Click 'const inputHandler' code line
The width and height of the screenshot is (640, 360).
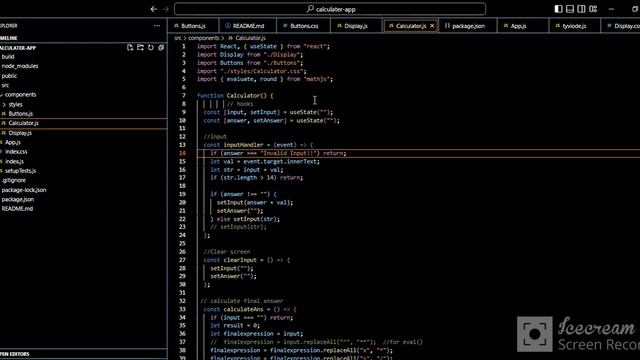coord(258,145)
